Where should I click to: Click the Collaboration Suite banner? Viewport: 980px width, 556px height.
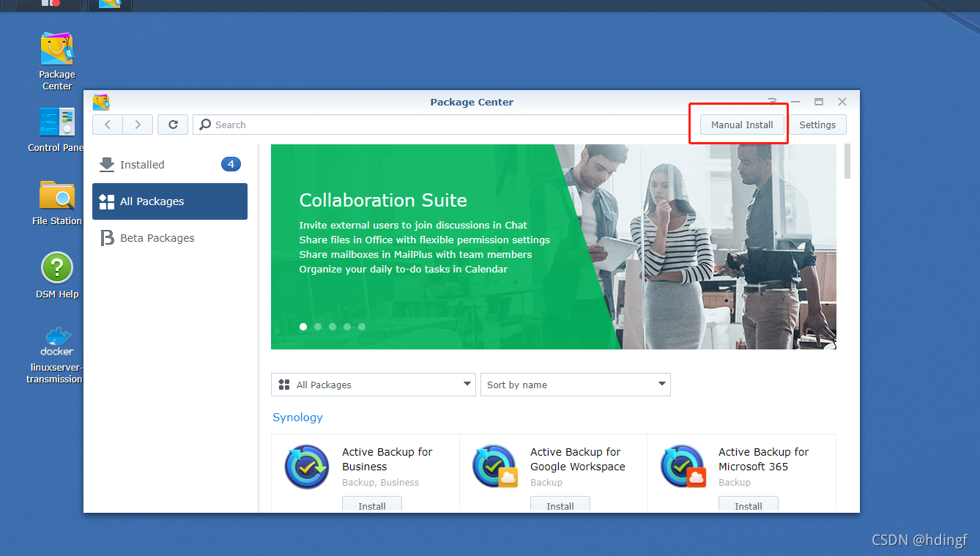click(x=554, y=247)
